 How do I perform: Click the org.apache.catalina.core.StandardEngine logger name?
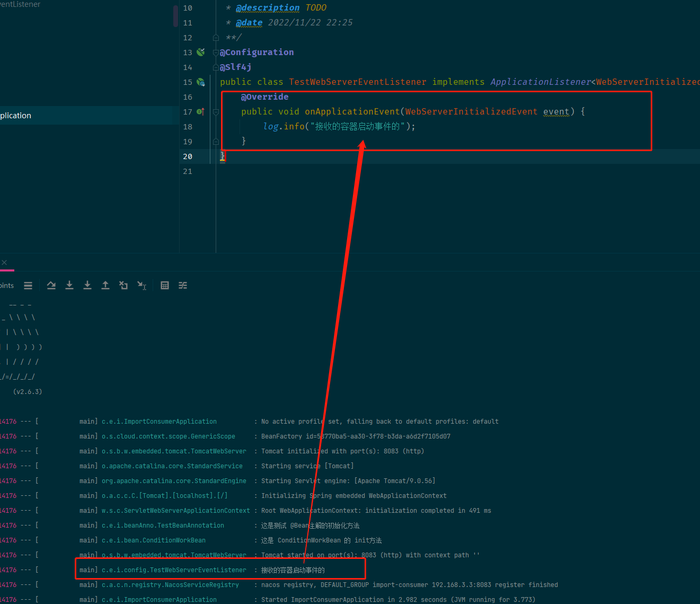[x=174, y=481]
